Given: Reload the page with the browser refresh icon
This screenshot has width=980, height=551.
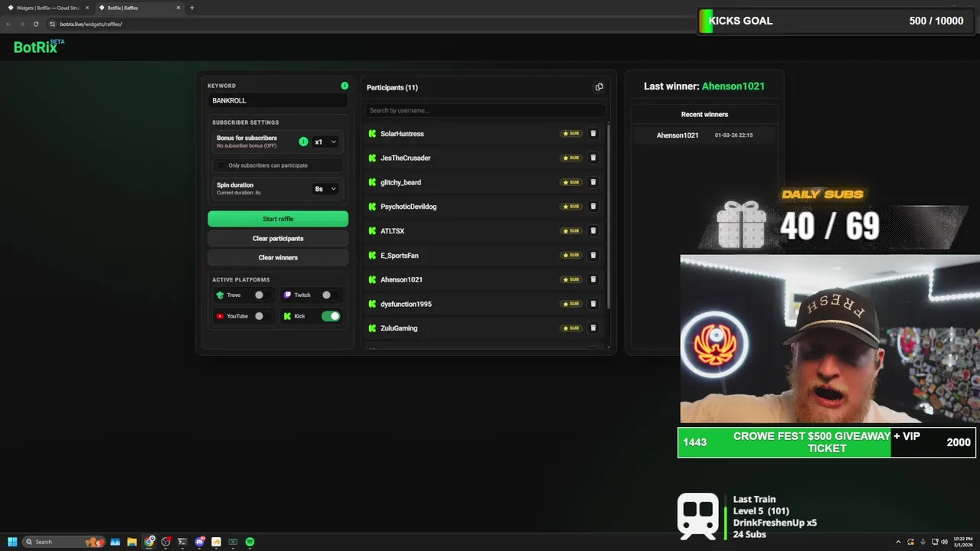Looking at the screenshot, I should 35,24.
